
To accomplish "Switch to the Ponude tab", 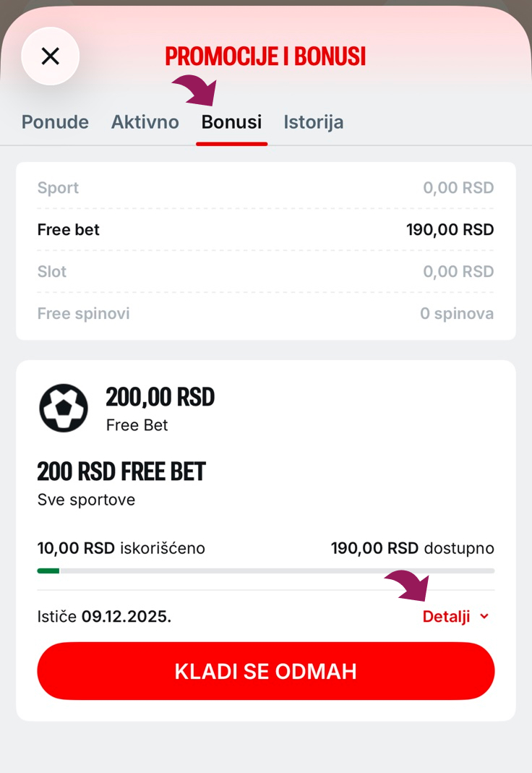I will click(55, 121).
